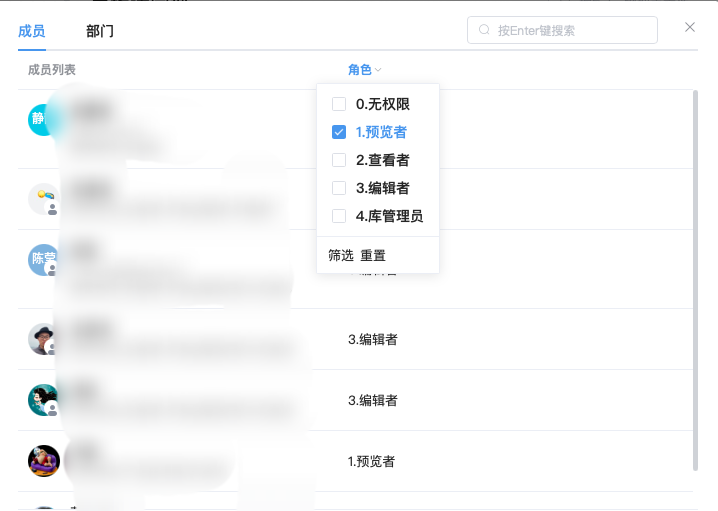The image size is (718, 511).
Task: Check the 0.无权限 checkbox
Action: [x=339, y=104]
